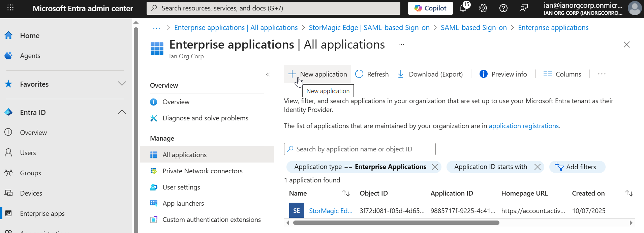The height and width of the screenshot is (233, 644).
Task: Select the https://account.activ... homepage URL cell
Action: click(x=533, y=211)
